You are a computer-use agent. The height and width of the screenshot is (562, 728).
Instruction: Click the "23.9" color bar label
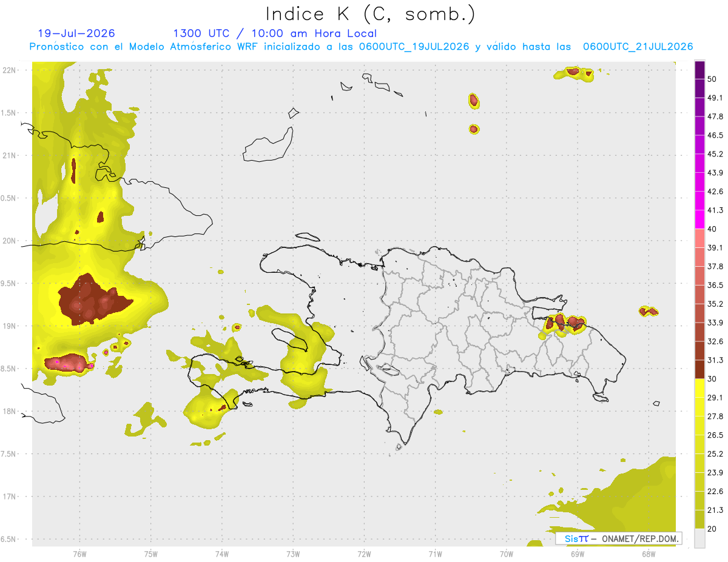point(715,472)
